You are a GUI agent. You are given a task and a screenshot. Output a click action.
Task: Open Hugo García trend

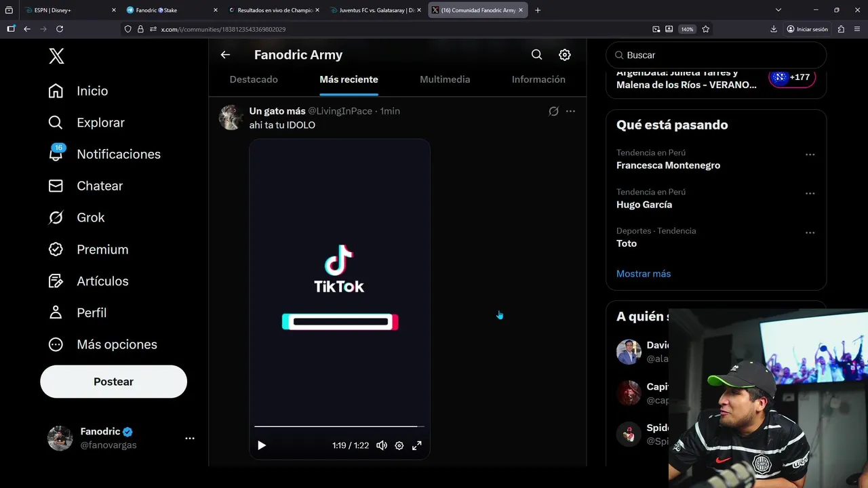tap(644, 205)
